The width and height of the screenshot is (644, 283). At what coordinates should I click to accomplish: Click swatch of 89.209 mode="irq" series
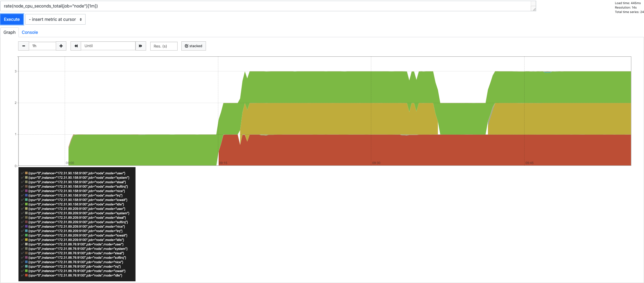coord(26,231)
